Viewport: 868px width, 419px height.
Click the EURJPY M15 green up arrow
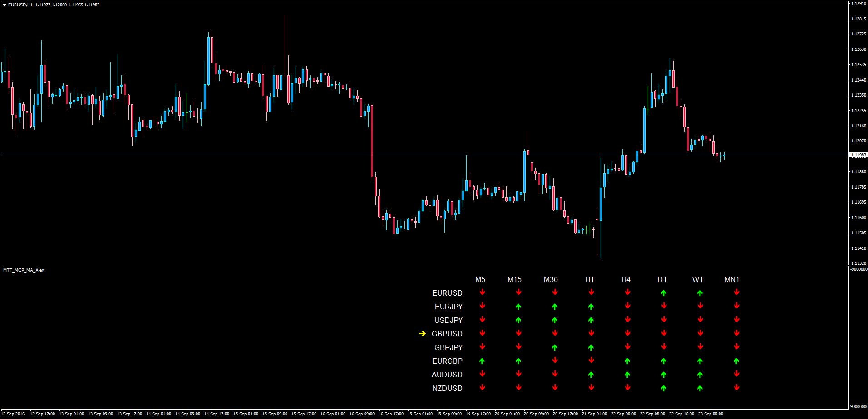(518, 307)
